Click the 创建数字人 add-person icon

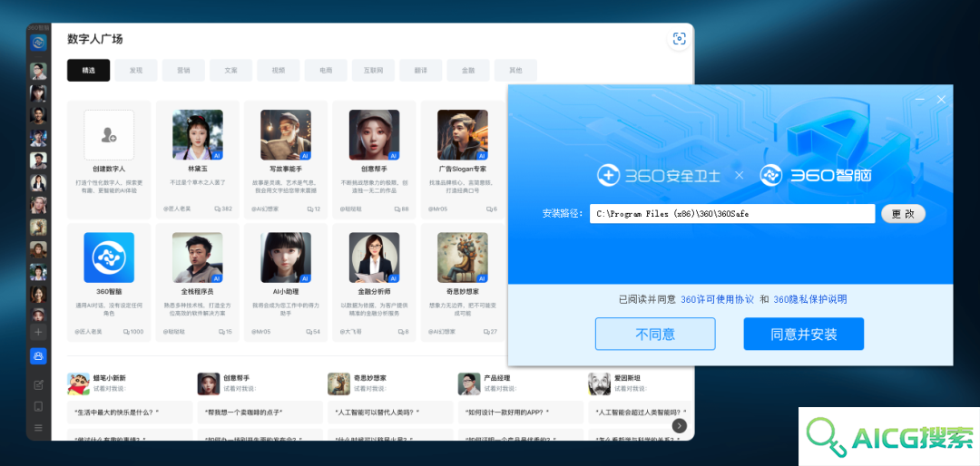tap(109, 135)
